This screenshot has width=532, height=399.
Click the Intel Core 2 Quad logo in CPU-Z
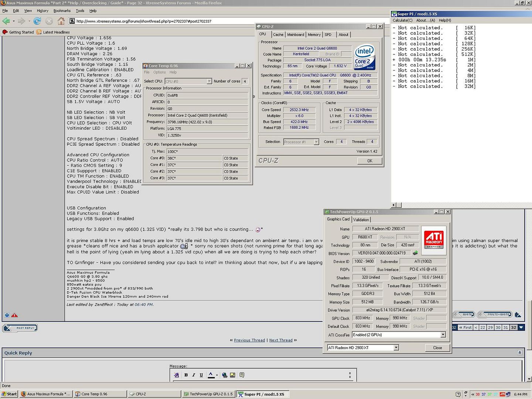coord(364,57)
